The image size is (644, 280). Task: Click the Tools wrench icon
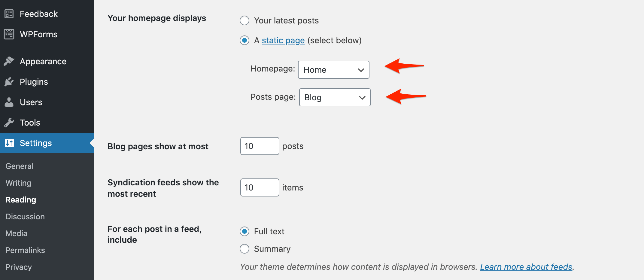(9, 123)
